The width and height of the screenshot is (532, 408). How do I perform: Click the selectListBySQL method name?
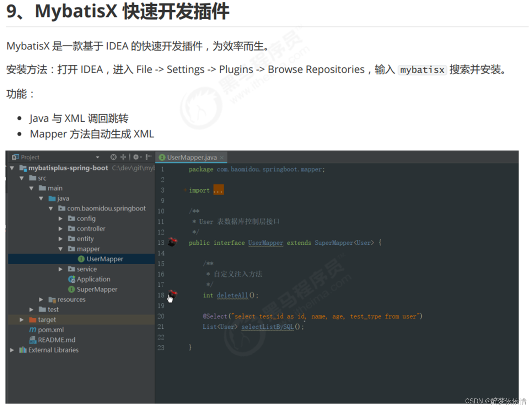pyautogui.click(x=268, y=327)
